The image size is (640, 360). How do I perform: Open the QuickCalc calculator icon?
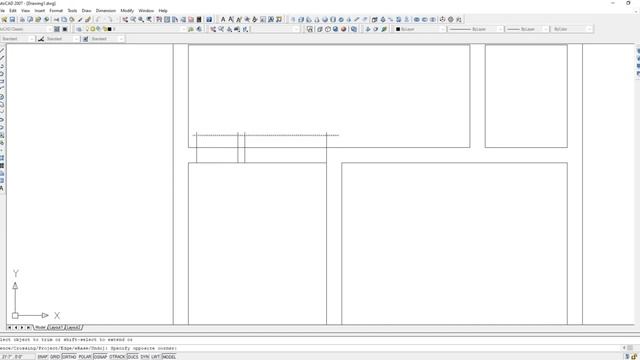199,19
